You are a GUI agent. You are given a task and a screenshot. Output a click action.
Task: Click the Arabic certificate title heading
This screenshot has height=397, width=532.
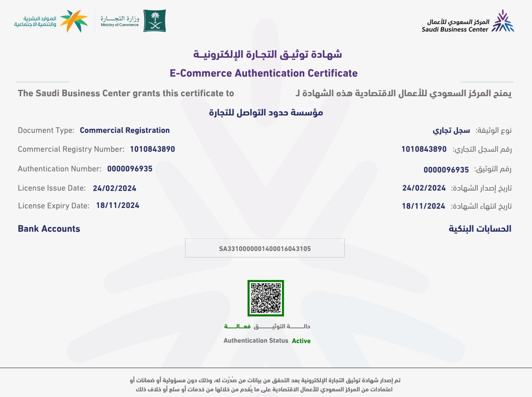tap(267, 54)
